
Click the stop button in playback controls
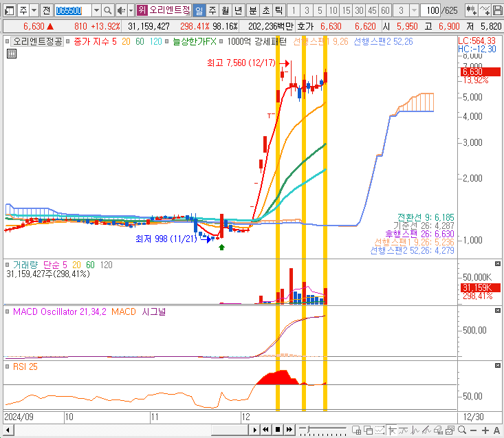(x=278, y=430)
